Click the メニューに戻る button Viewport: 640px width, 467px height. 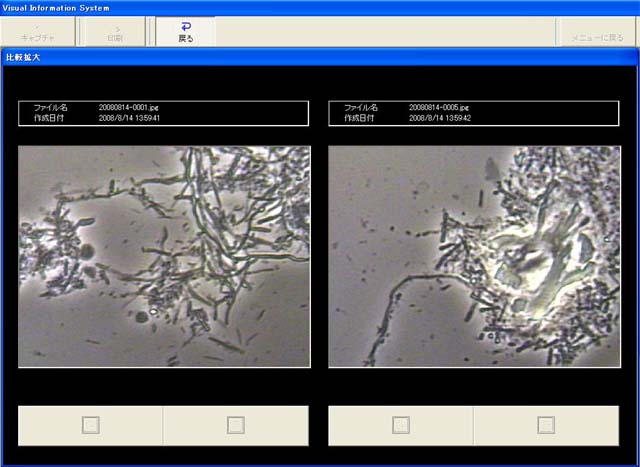click(595, 31)
